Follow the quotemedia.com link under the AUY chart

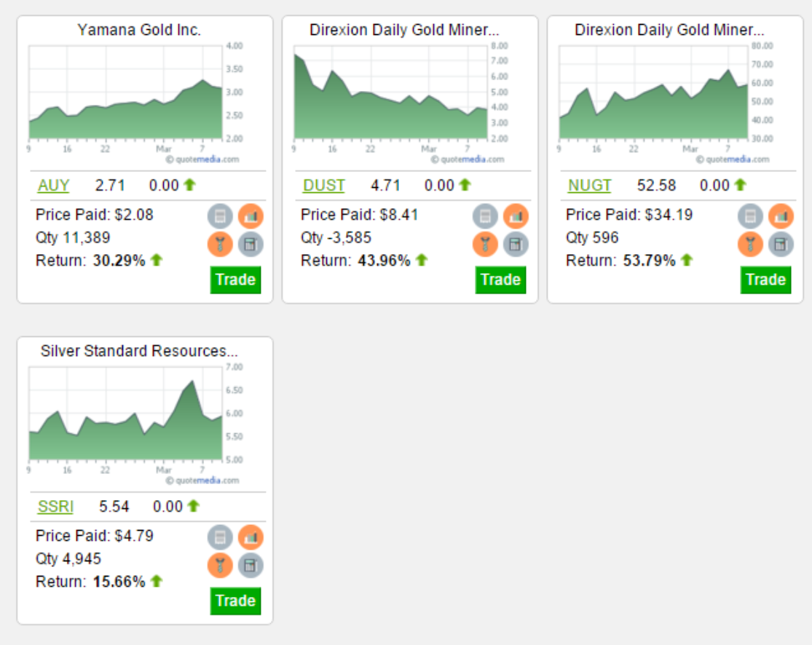[202, 159]
